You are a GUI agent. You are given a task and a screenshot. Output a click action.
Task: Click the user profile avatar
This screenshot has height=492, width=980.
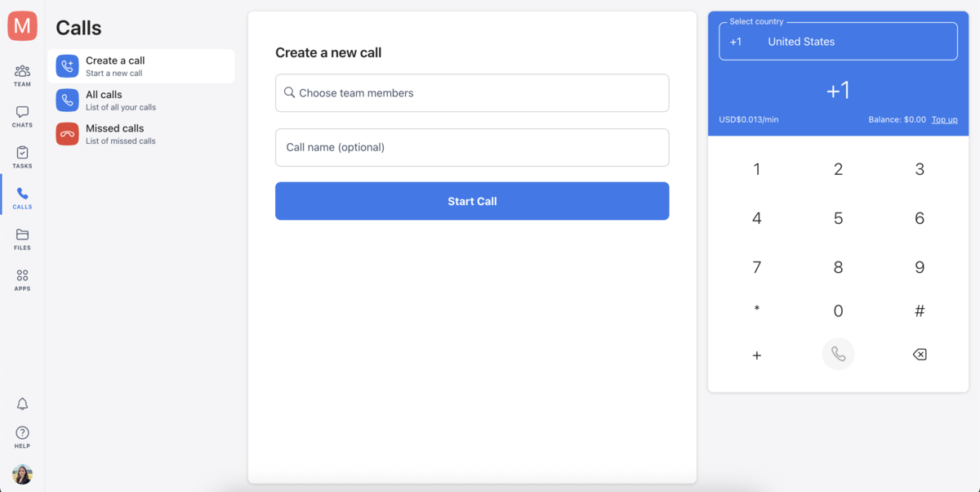click(22, 474)
